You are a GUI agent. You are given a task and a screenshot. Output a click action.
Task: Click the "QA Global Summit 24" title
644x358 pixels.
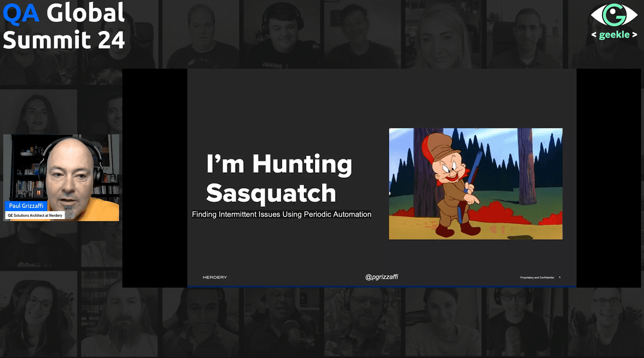(x=64, y=26)
